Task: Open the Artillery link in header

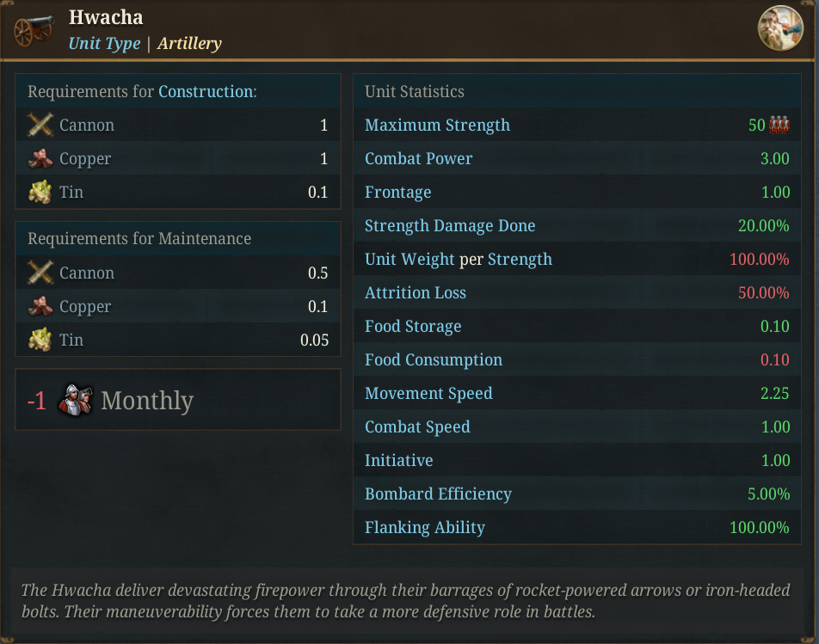Action: click(x=189, y=43)
